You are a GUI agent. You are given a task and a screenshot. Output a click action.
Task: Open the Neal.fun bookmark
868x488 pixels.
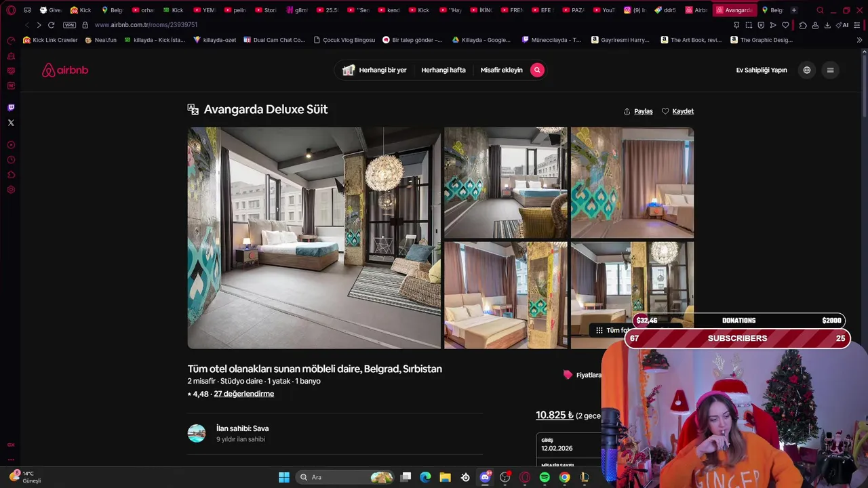click(100, 40)
